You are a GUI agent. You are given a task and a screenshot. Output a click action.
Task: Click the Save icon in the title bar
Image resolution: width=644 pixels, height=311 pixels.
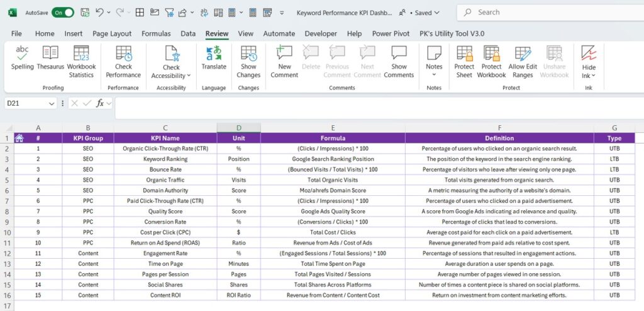[x=85, y=13]
